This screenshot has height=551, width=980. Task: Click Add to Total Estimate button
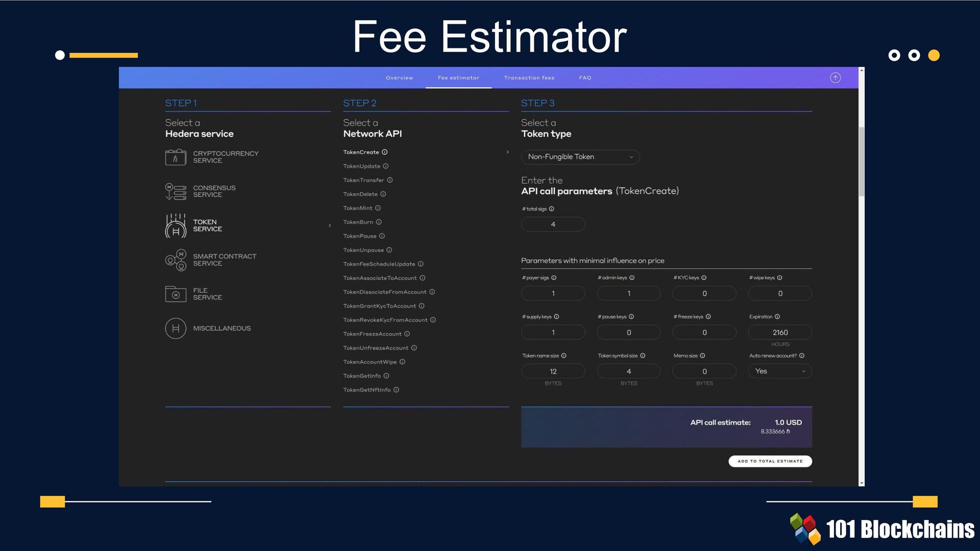[x=770, y=461]
